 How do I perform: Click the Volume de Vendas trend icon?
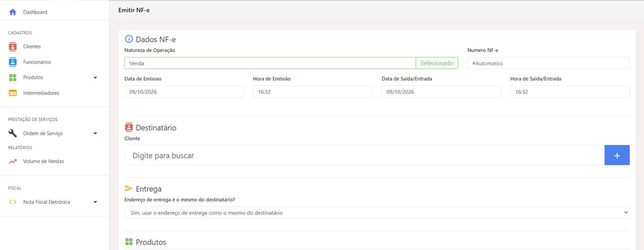pyautogui.click(x=13, y=161)
